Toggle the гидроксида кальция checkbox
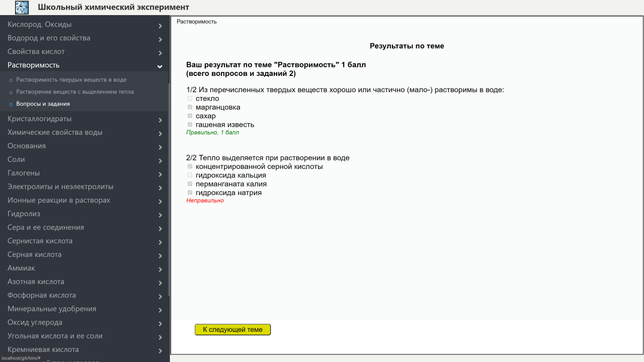This screenshot has height=362, width=644. [190, 175]
